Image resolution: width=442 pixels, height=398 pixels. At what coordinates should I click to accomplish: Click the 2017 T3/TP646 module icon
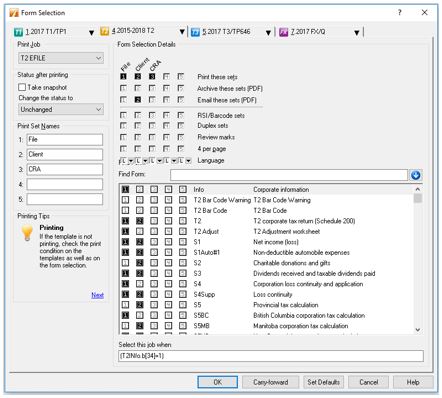coord(195,32)
